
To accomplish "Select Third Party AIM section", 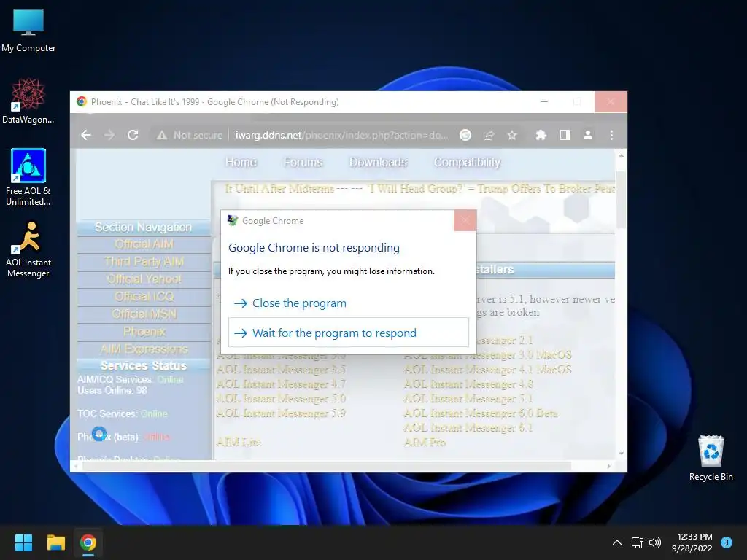I will click(144, 262).
